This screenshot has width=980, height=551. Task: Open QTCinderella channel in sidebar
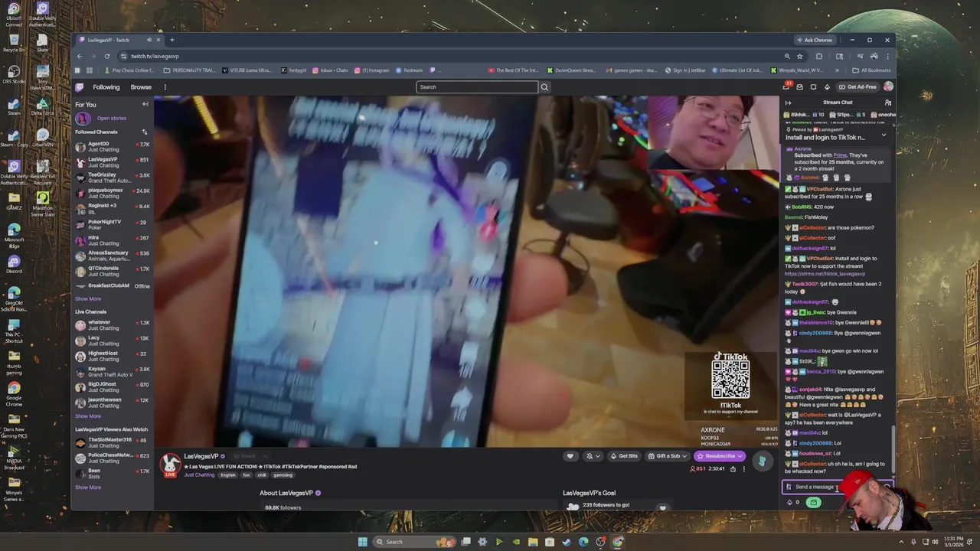[112, 271]
